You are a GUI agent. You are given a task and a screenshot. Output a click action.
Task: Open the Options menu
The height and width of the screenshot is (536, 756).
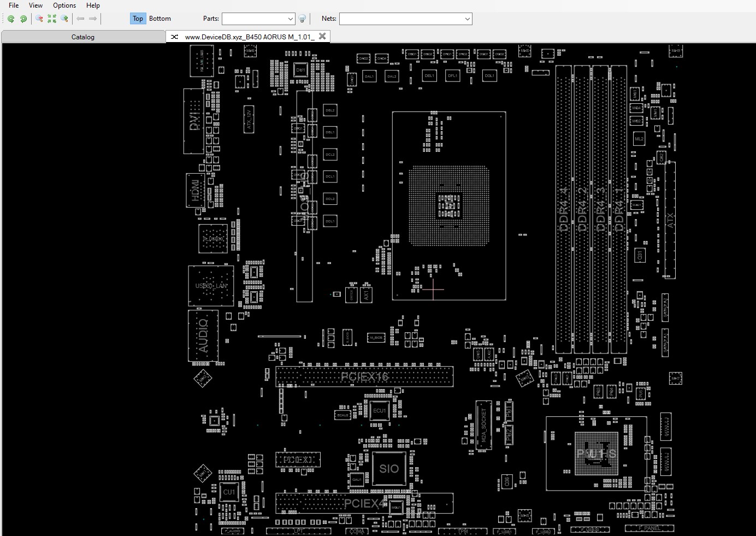(x=64, y=5)
